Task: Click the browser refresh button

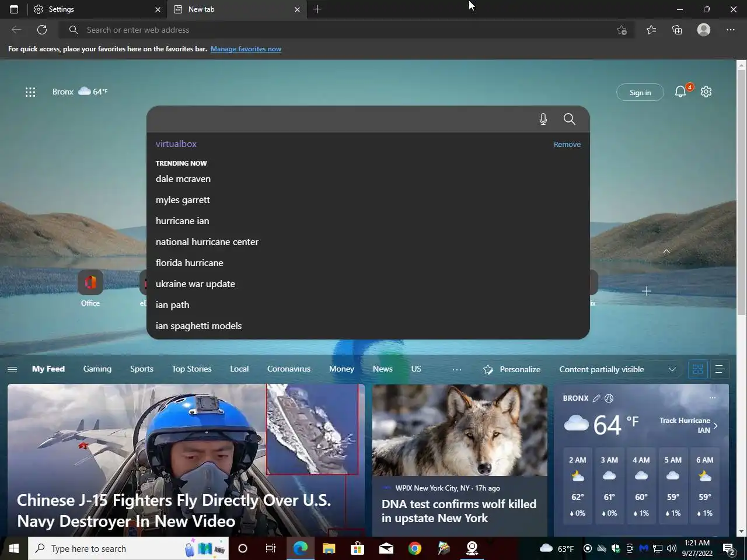Action: (x=42, y=30)
